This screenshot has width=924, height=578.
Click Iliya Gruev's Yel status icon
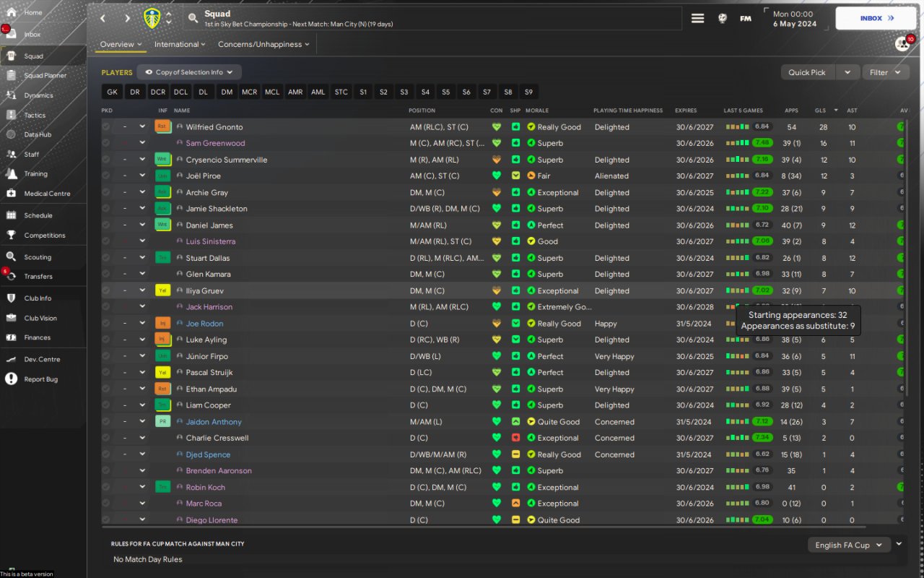click(x=162, y=290)
